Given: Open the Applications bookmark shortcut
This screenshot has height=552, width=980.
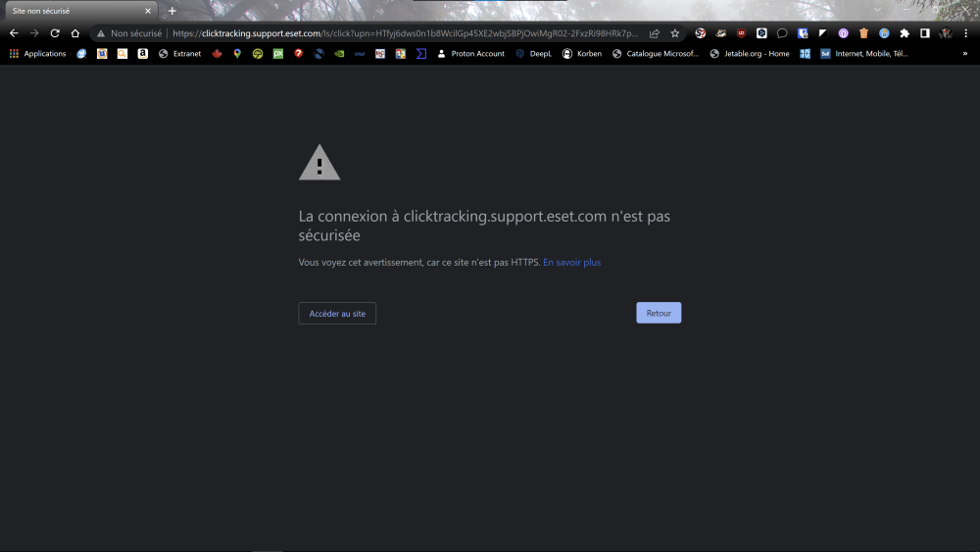Looking at the screenshot, I should click(37, 54).
